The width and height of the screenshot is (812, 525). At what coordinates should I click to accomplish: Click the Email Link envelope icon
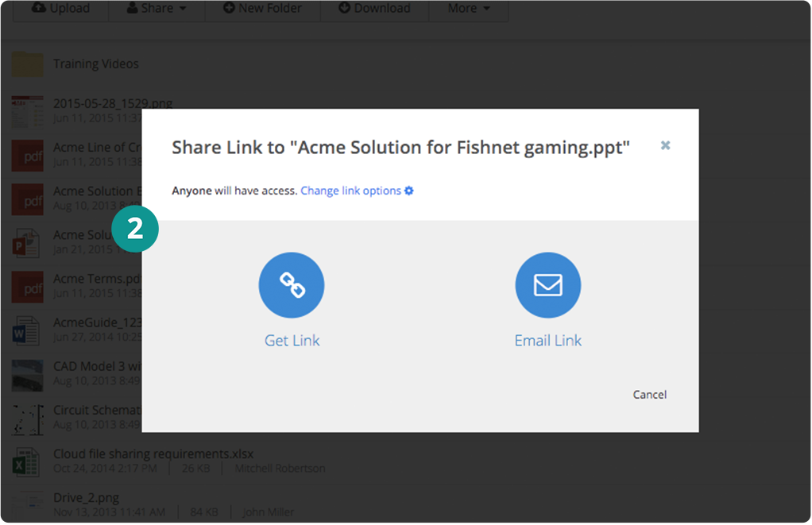click(547, 285)
